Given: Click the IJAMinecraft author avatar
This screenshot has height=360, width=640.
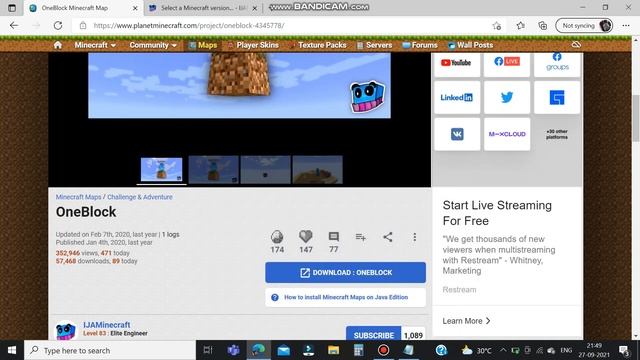Looking at the screenshot, I should tap(66, 331).
